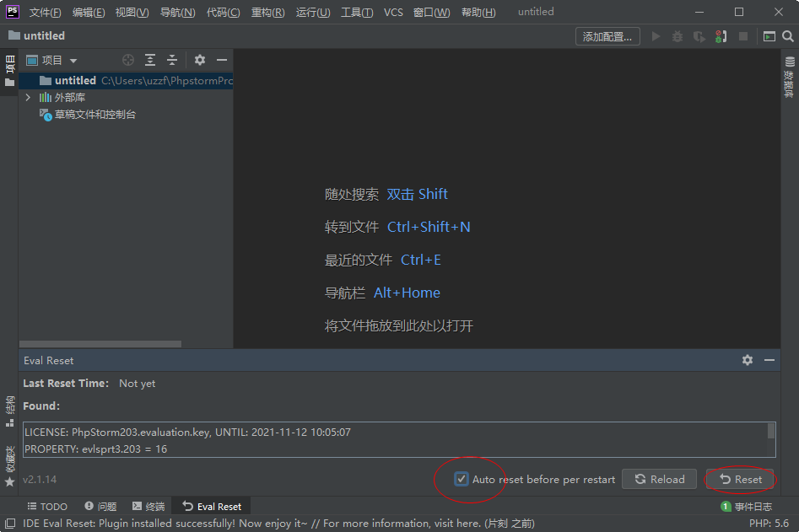Viewport: 799px width, 532px height.
Task: Open the VCS menu
Action: (393, 12)
